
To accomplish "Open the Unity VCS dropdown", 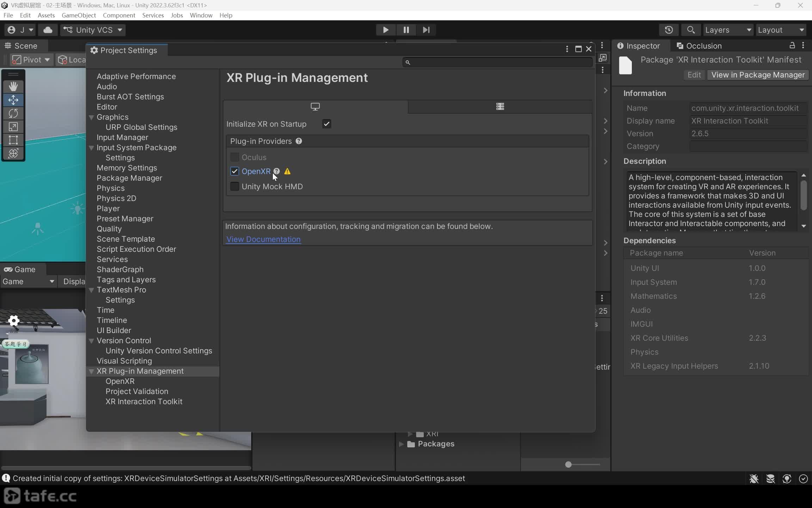I will coord(93,30).
